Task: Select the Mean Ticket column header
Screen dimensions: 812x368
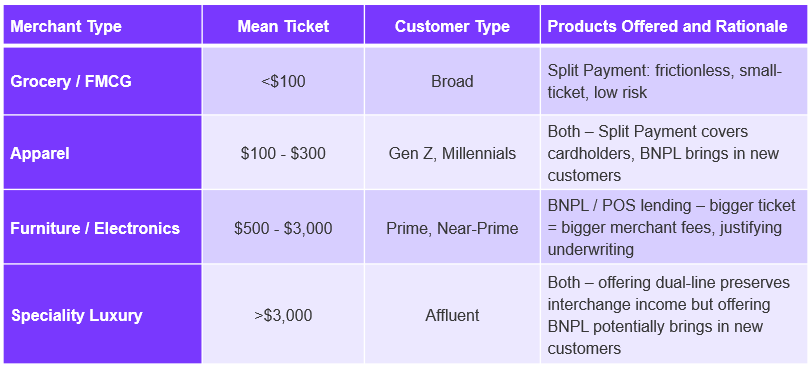Action: 283,25
